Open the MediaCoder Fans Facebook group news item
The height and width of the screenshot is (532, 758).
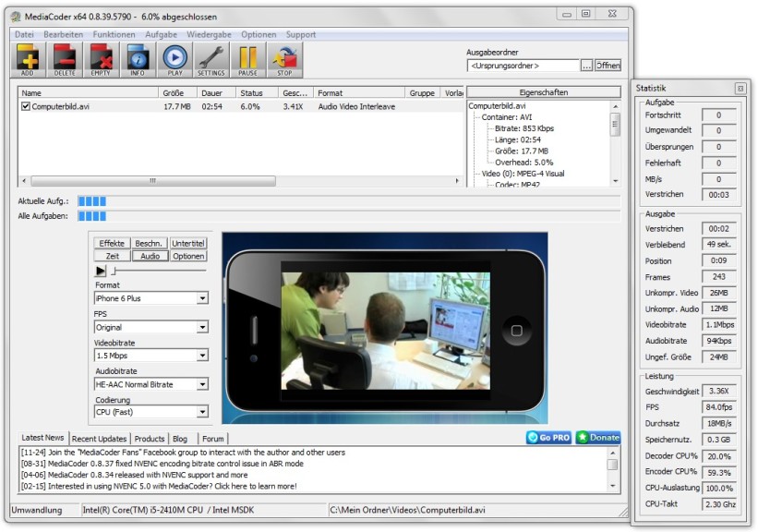183,453
